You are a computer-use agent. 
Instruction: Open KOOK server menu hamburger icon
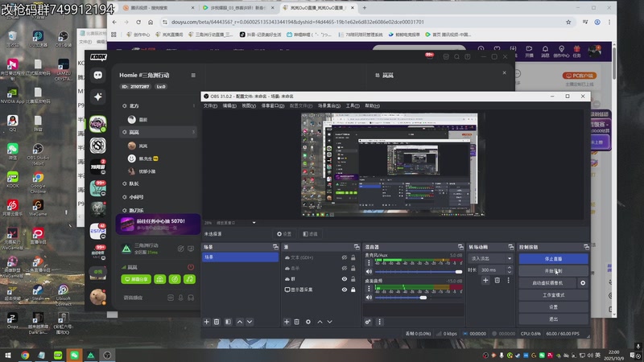193,75
